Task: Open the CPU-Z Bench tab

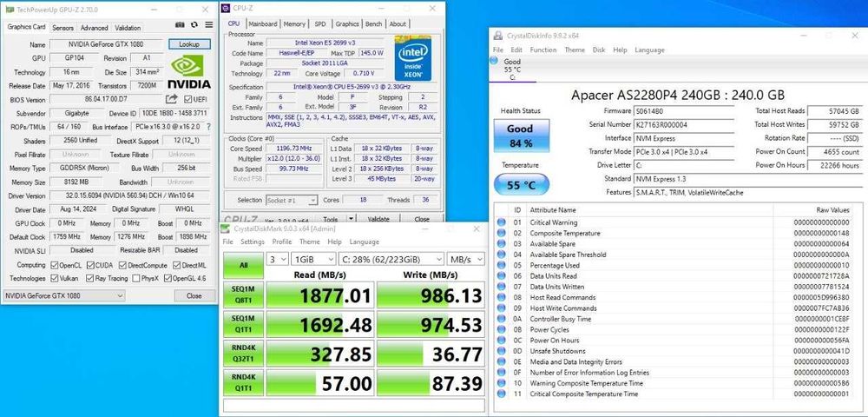Action: point(373,23)
